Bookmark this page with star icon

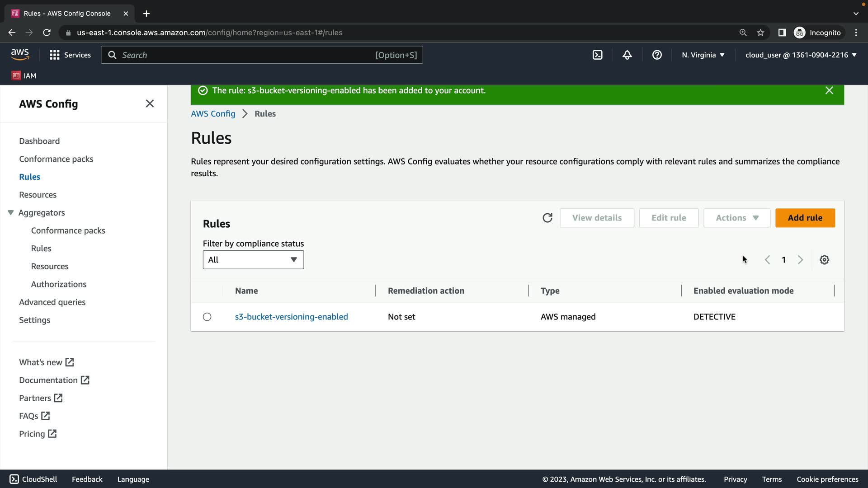click(x=760, y=33)
